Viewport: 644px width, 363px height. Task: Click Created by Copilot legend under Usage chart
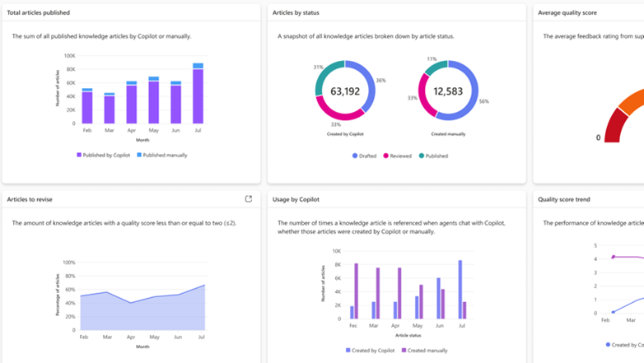(370, 351)
